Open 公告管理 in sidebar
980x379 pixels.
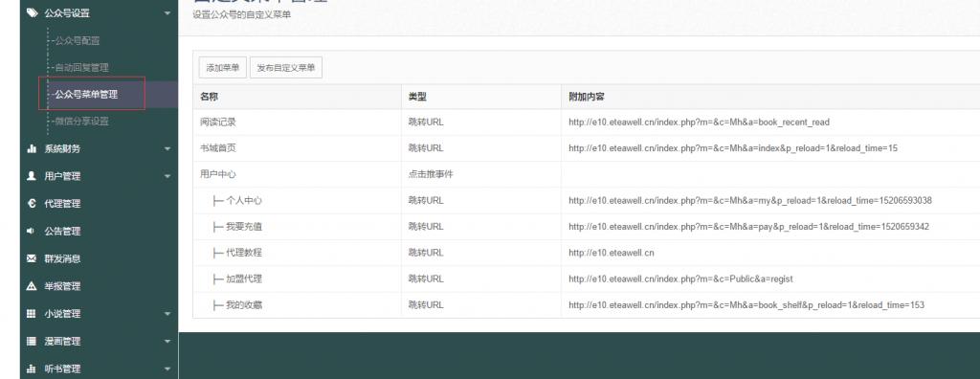(62, 231)
